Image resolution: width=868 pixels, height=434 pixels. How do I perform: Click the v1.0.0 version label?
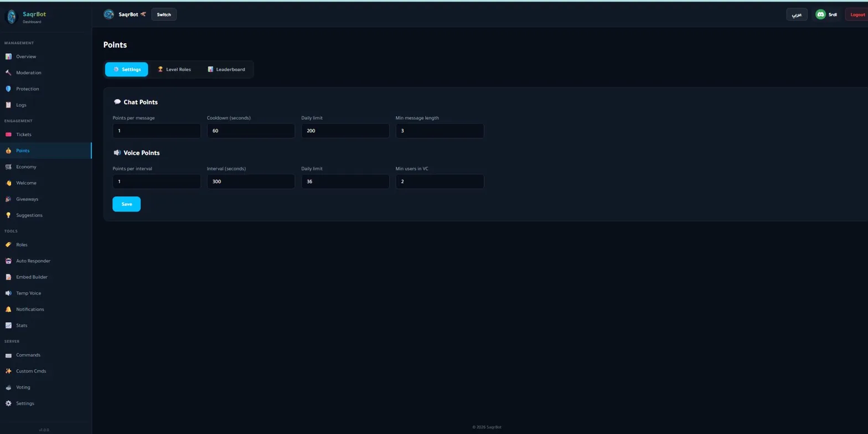[x=44, y=430]
